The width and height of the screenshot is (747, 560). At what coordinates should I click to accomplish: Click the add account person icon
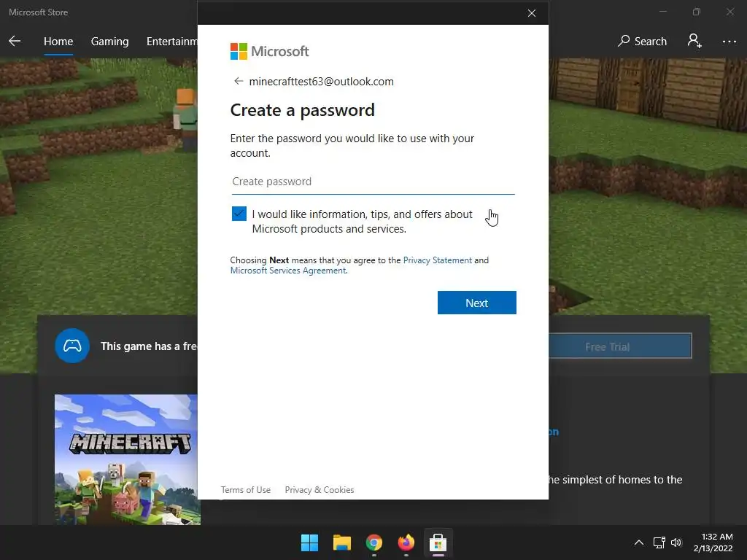[694, 41]
